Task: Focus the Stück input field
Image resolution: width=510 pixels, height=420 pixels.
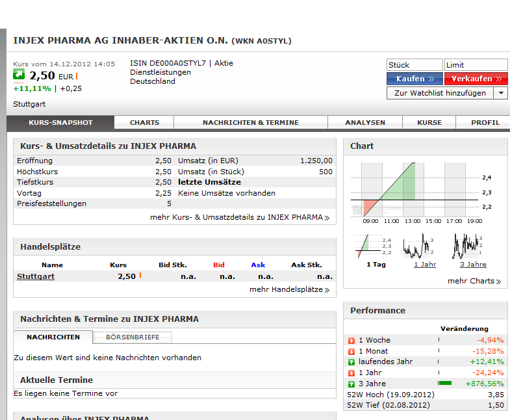Action: (414, 65)
